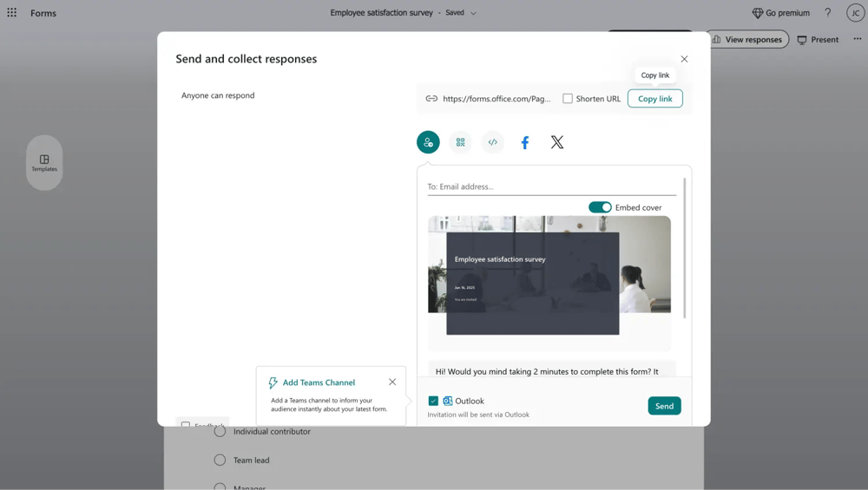Image resolution: width=868 pixels, height=490 pixels.
Task: Open the more options ellipsis menu
Action: point(857,39)
